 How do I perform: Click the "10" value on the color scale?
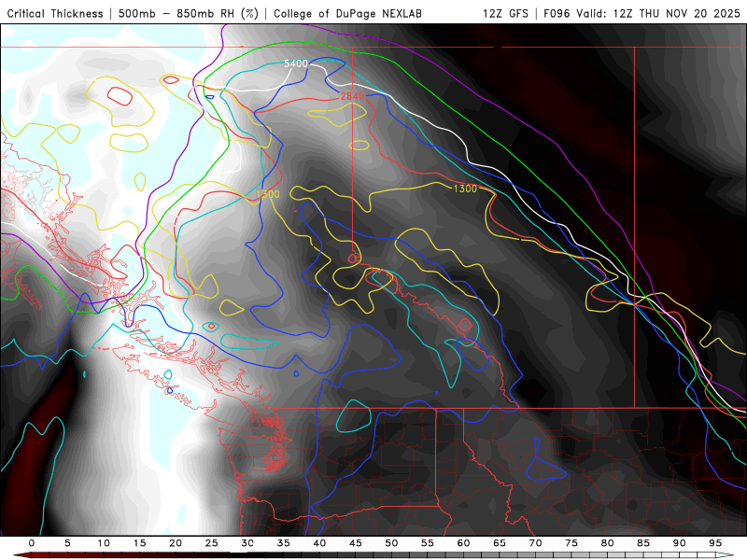pos(104,543)
